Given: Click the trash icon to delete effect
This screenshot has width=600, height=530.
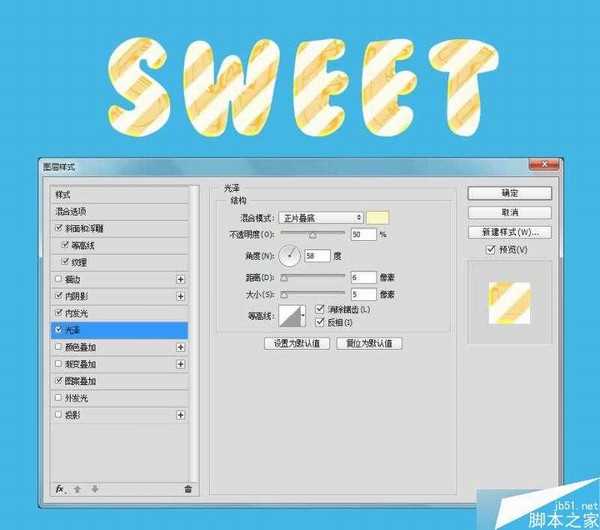Looking at the screenshot, I should (x=187, y=488).
